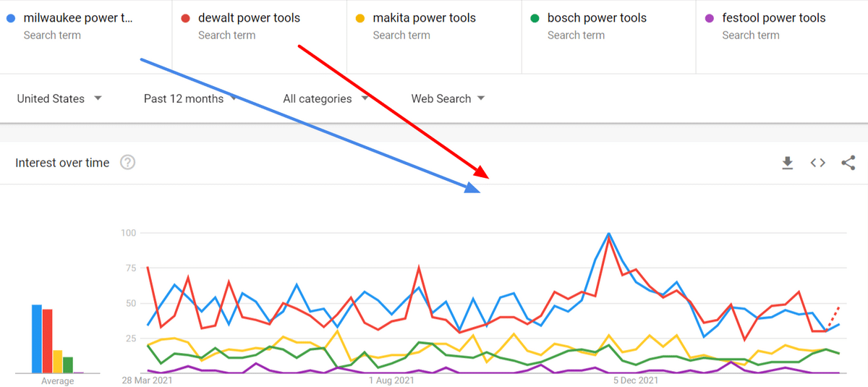Select the dewalt power tools search term
The height and width of the screenshot is (387, 868).
249,18
